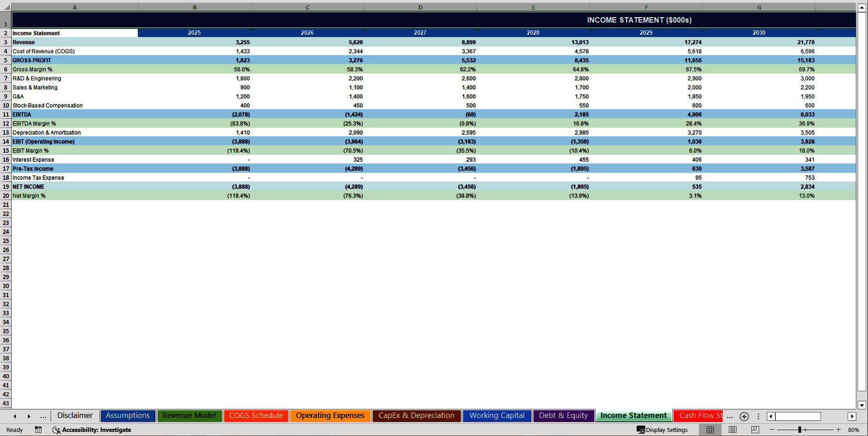
Task: Select the 2025 Revenue cell showing 3,255
Action: (194, 42)
